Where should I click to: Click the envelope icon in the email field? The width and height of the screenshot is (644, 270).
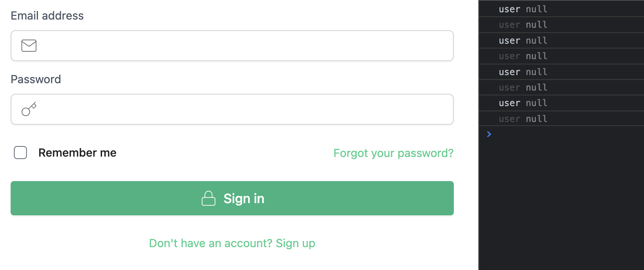(x=29, y=46)
